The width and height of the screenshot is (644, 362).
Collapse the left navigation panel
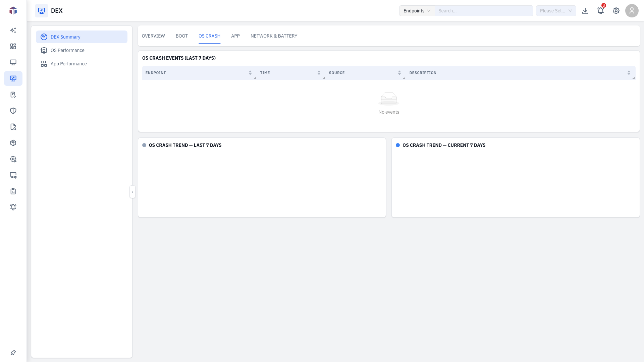(x=132, y=192)
